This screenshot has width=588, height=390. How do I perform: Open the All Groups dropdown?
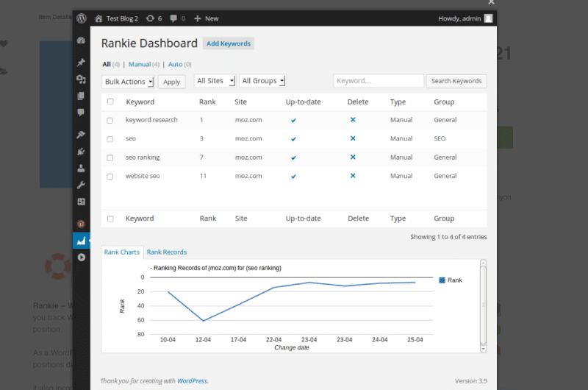coord(263,81)
